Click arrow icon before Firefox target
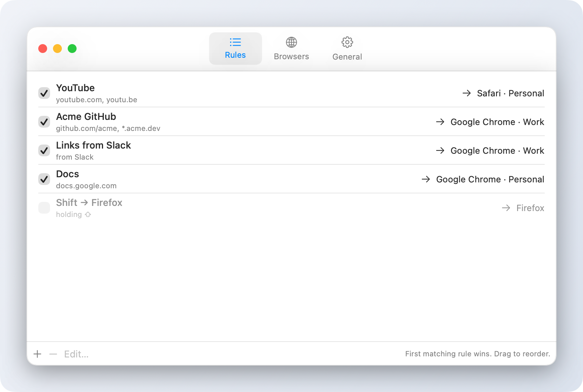Viewport: 583px width, 392px height. coord(506,208)
